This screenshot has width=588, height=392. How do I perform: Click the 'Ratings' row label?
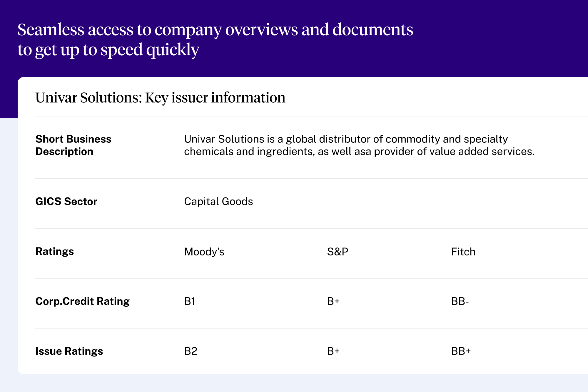[55, 252]
